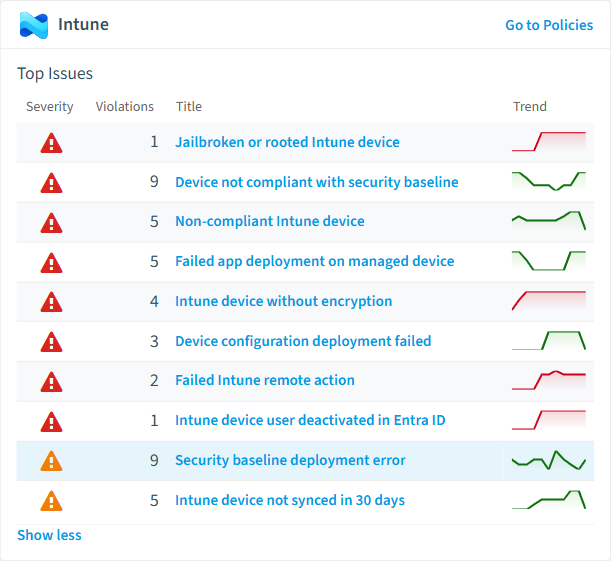This screenshot has height=561, width=611.
Task: Click trend sparkline for security baseline compliance row
Action: tap(549, 182)
